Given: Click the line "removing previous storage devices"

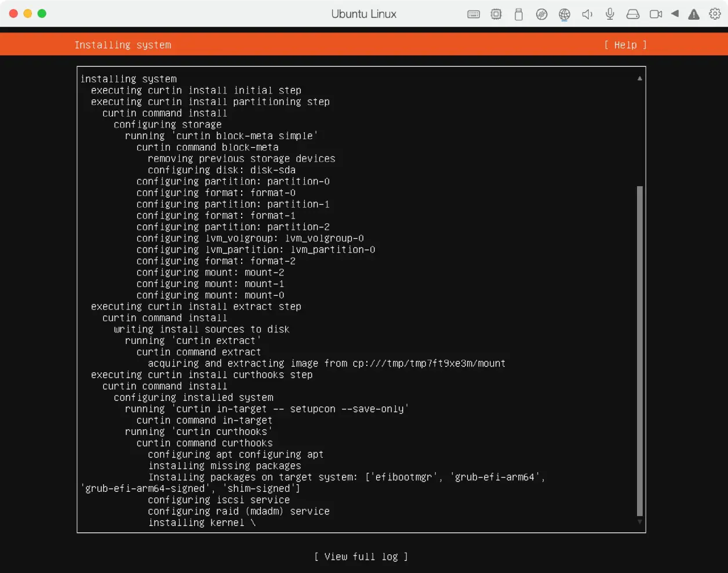Looking at the screenshot, I should click(242, 159).
